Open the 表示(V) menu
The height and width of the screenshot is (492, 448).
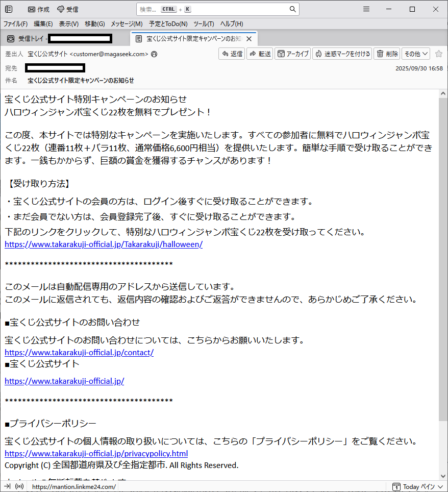(x=68, y=24)
